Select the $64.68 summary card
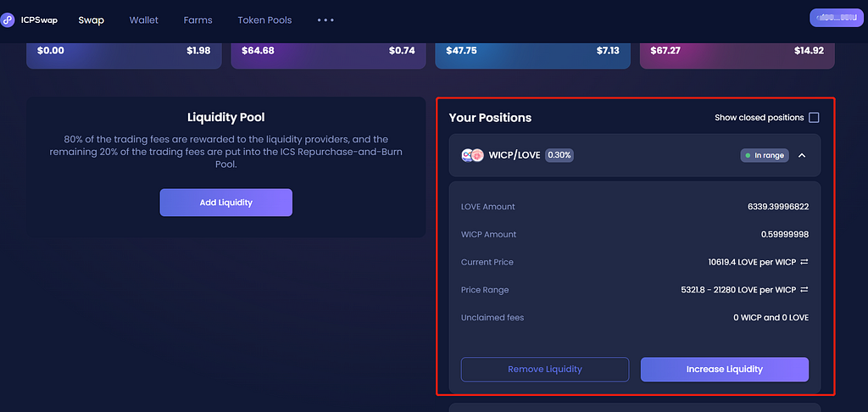Screen dimensions: 868x412 (x=328, y=56)
